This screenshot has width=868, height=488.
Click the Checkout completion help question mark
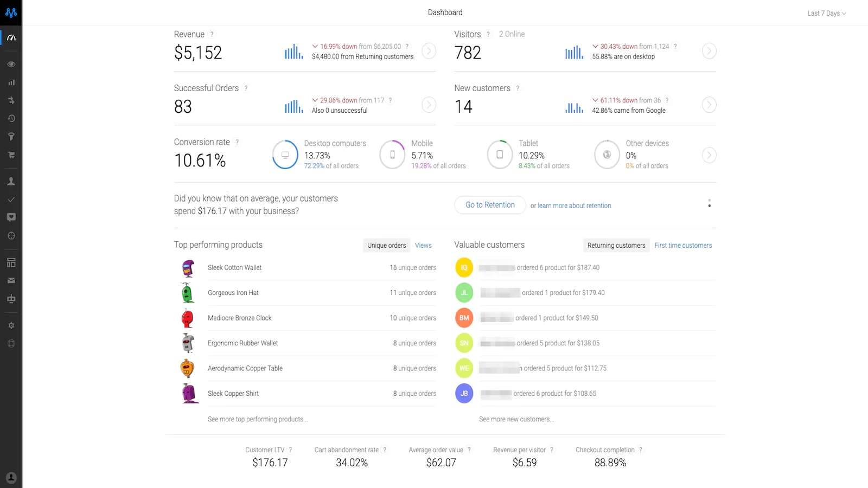coord(640,450)
